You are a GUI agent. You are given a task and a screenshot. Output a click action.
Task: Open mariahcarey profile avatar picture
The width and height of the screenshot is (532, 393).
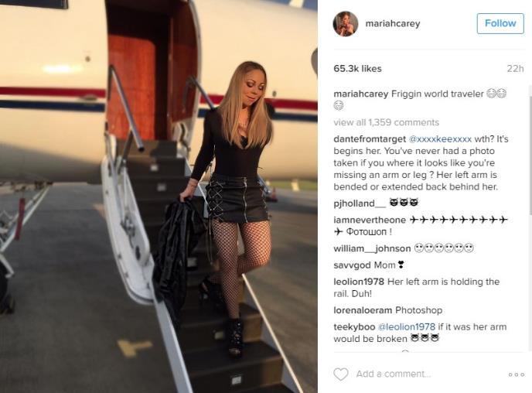346,23
